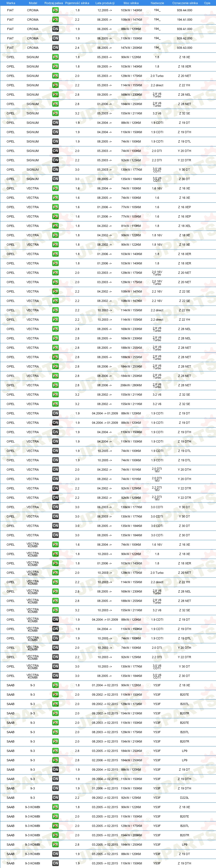Click petrol icon in Vectra 206kW / 280KM row

[x=55, y=385]
